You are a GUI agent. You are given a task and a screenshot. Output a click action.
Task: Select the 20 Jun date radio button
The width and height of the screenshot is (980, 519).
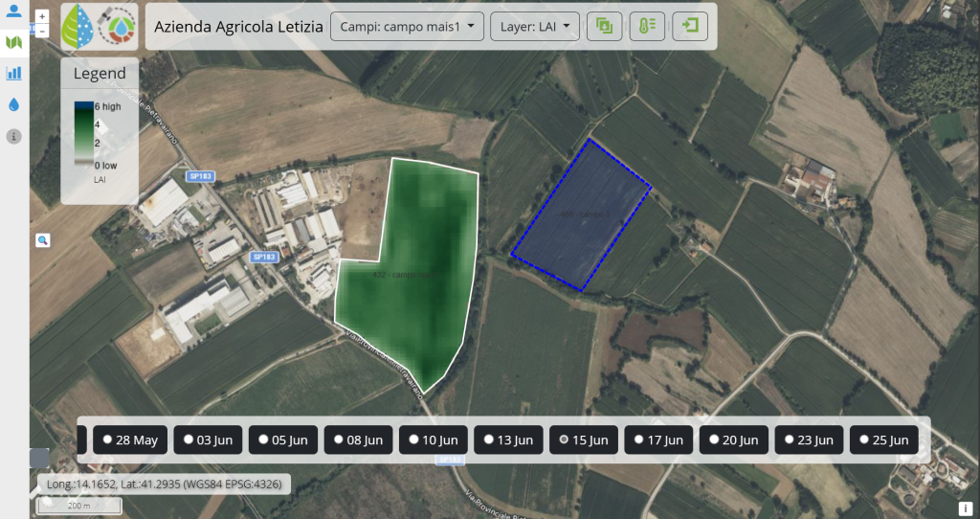[x=714, y=440]
